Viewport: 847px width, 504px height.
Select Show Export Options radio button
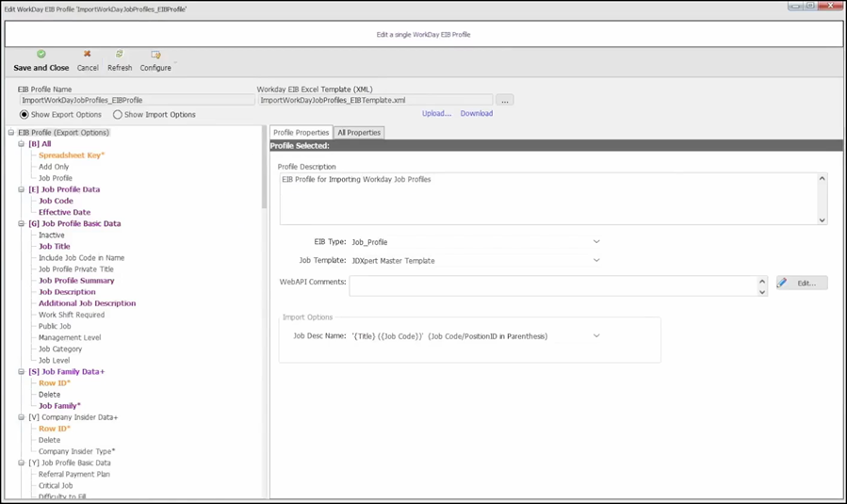pyautogui.click(x=24, y=115)
